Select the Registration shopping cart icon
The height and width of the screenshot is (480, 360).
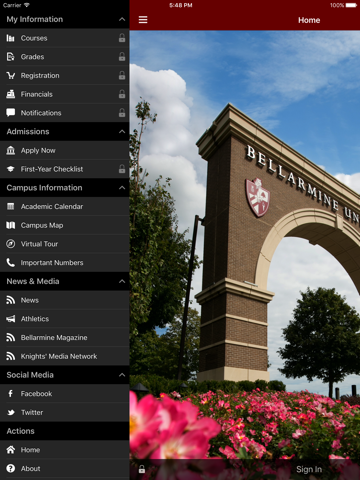(x=11, y=76)
